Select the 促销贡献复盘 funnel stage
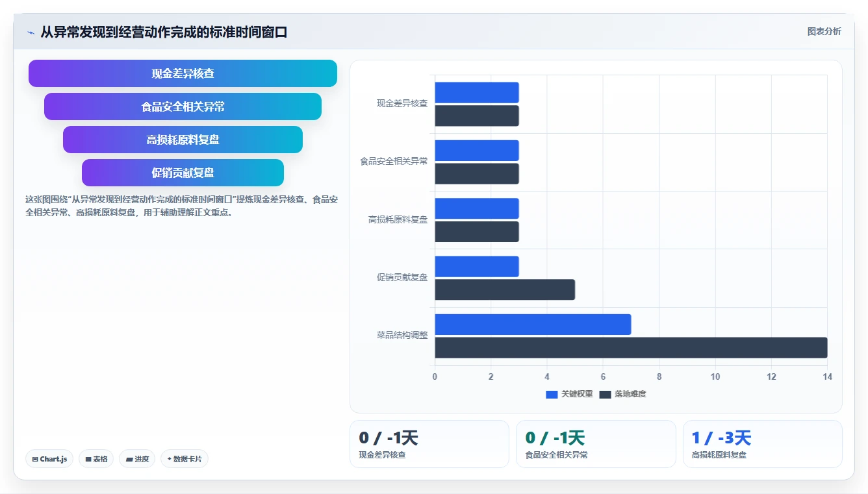 click(x=183, y=173)
